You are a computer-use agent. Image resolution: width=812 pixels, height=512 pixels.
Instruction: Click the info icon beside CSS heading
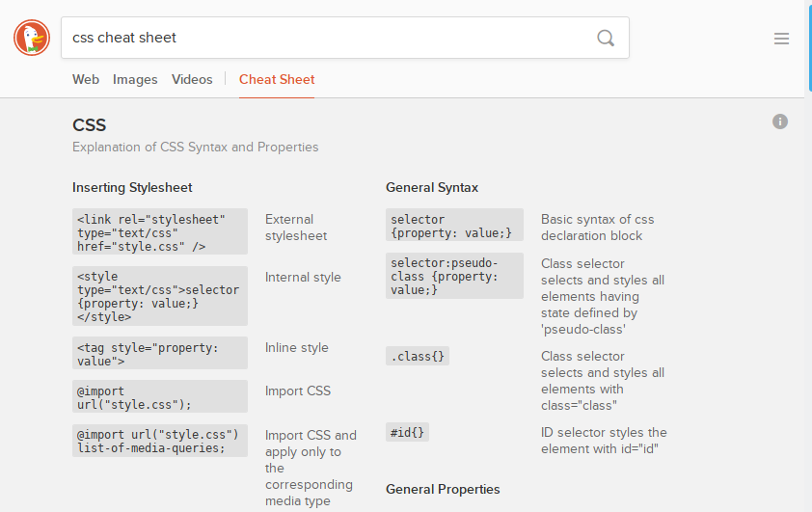click(x=780, y=121)
